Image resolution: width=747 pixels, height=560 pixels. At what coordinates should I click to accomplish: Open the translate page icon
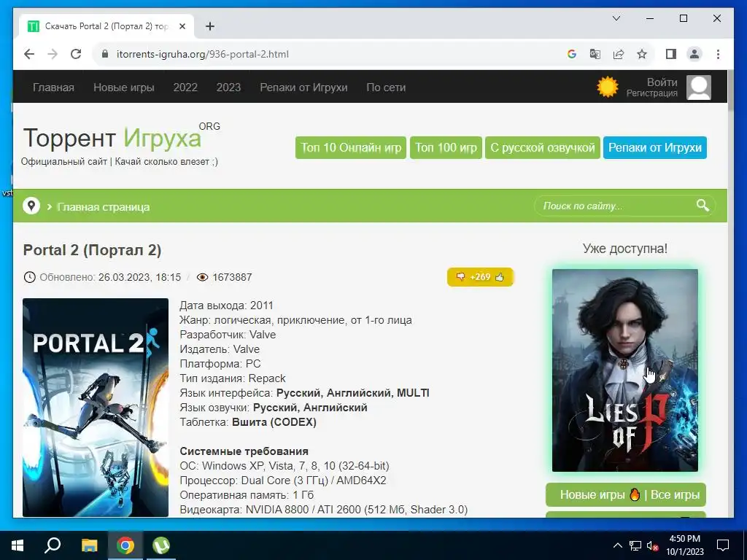pos(595,54)
